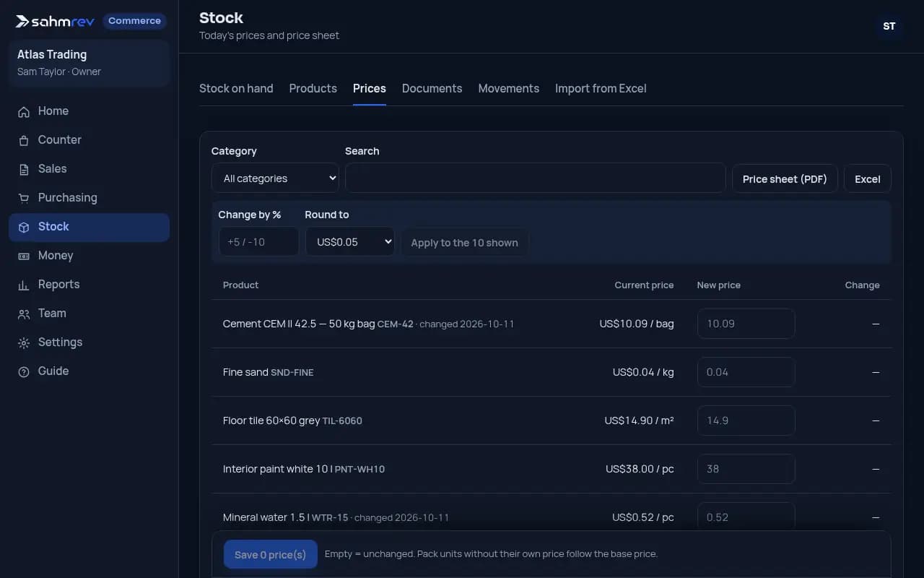The width and height of the screenshot is (924, 578).
Task: Switch to the Stock on hand tab
Action: [236, 88]
